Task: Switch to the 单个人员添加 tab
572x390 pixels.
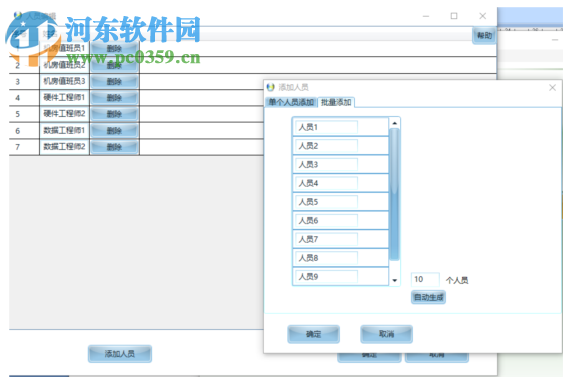Action: tap(291, 103)
